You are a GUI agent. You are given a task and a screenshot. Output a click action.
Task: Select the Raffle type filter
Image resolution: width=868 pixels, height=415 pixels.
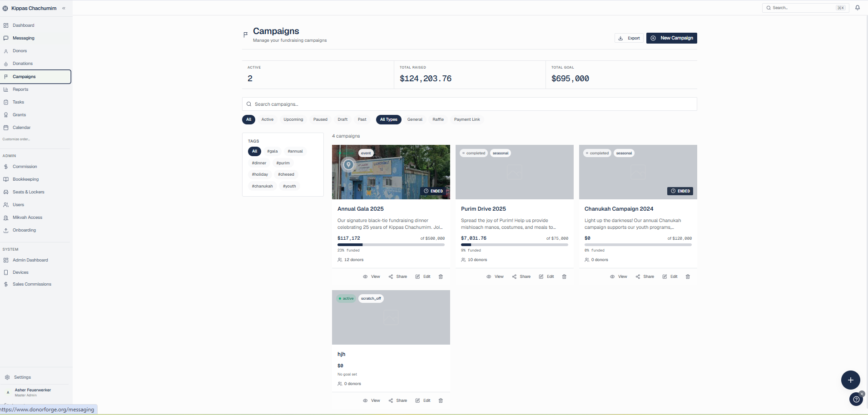click(x=438, y=119)
